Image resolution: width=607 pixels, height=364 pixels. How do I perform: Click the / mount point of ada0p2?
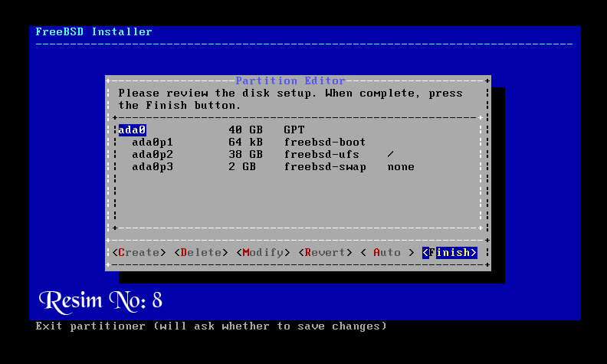(x=391, y=155)
